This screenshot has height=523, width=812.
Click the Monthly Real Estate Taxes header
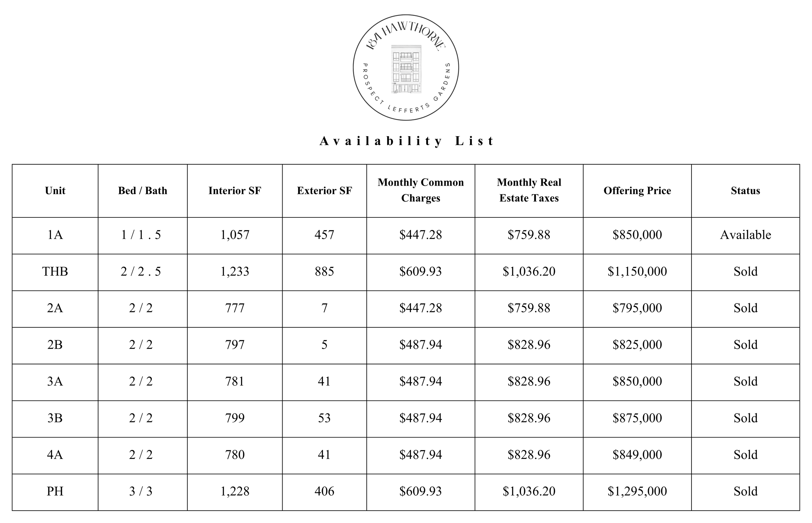[529, 190]
